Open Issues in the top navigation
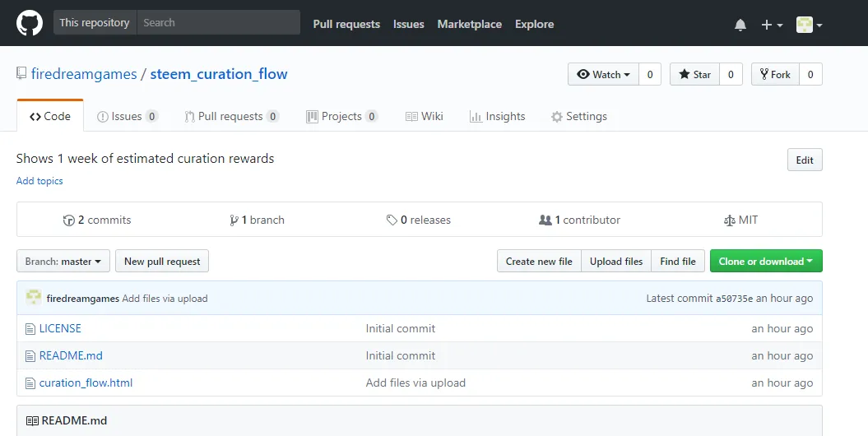This screenshot has height=436, width=868. click(409, 25)
